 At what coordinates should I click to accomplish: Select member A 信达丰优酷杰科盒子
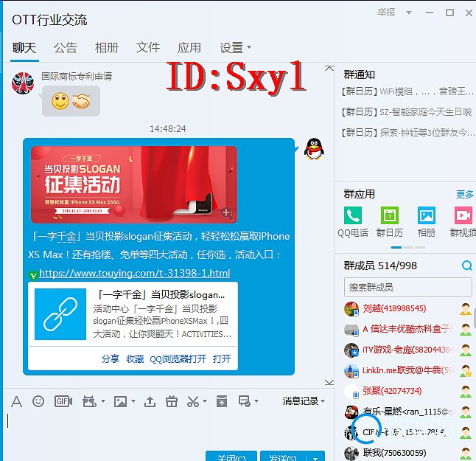[x=408, y=329]
